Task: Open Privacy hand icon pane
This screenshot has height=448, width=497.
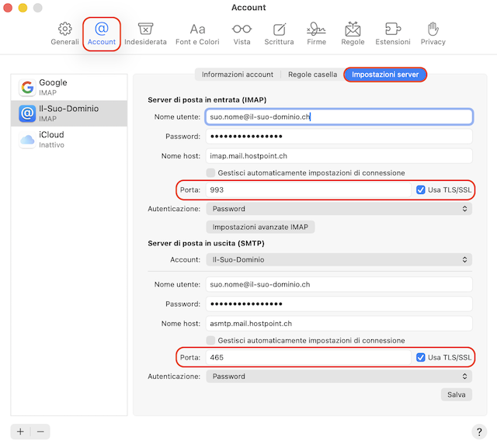Action: click(x=433, y=33)
